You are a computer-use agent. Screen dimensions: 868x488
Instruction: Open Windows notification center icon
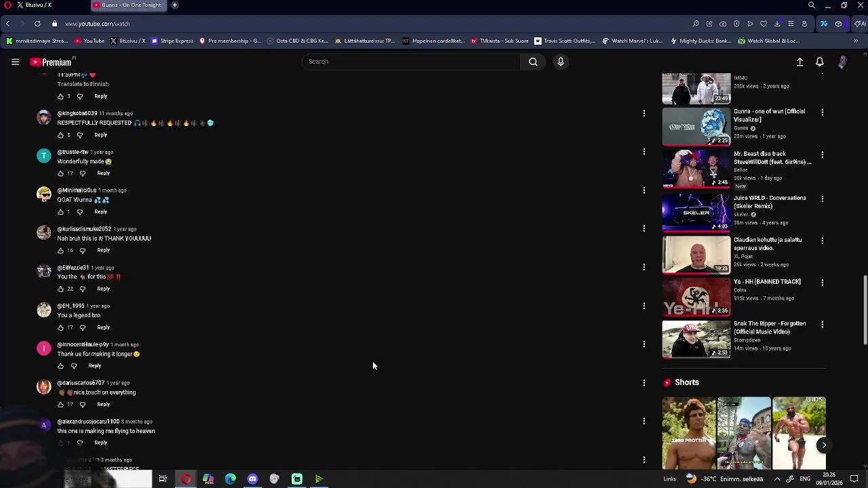point(854,479)
